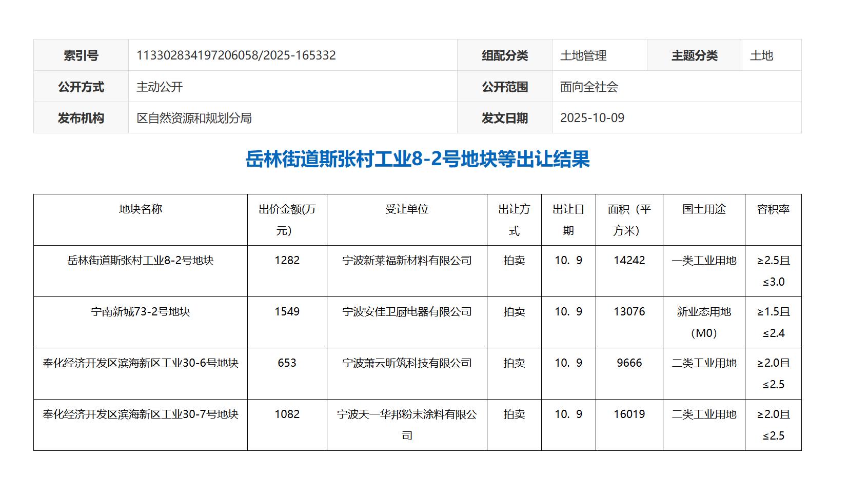Click the 受让单位 column header
Image resolution: width=868 pixels, height=477 pixels.
[x=407, y=209]
